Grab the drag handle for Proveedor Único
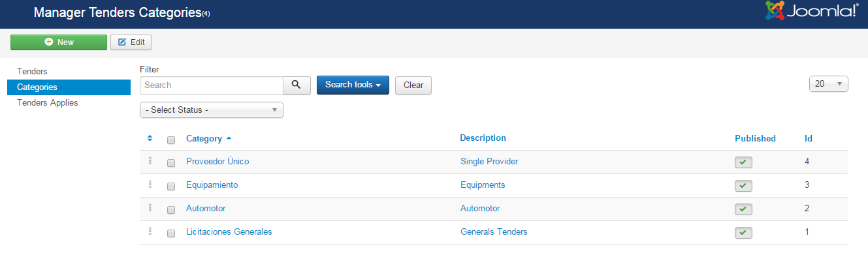Viewport: 868px width, 253px height. [x=150, y=161]
